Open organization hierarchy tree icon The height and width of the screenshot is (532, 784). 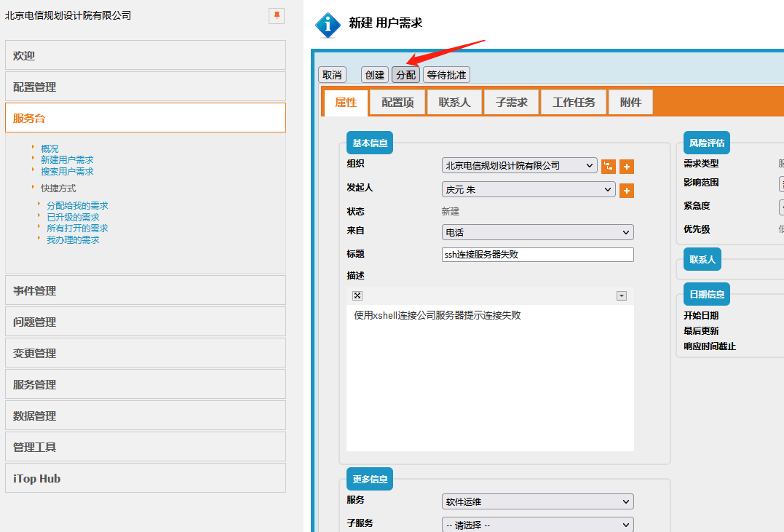tap(609, 166)
